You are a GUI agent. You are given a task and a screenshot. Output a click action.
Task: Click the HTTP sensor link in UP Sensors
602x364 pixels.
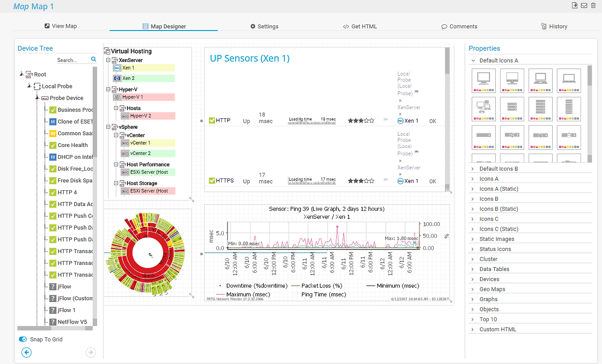point(223,120)
